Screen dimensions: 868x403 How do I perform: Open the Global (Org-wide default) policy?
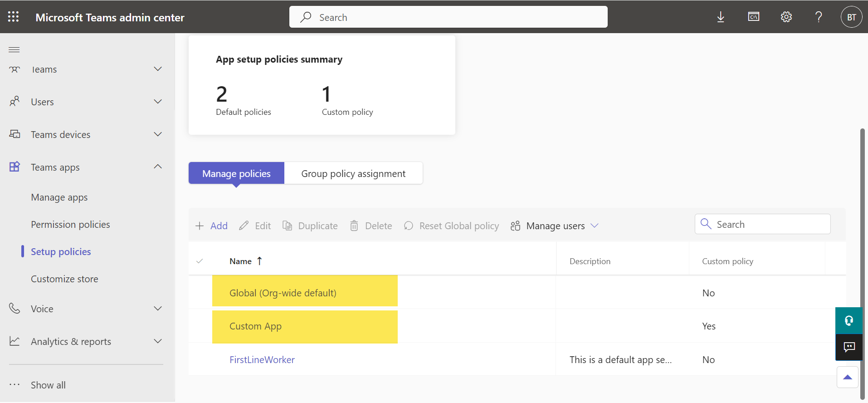tap(283, 293)
